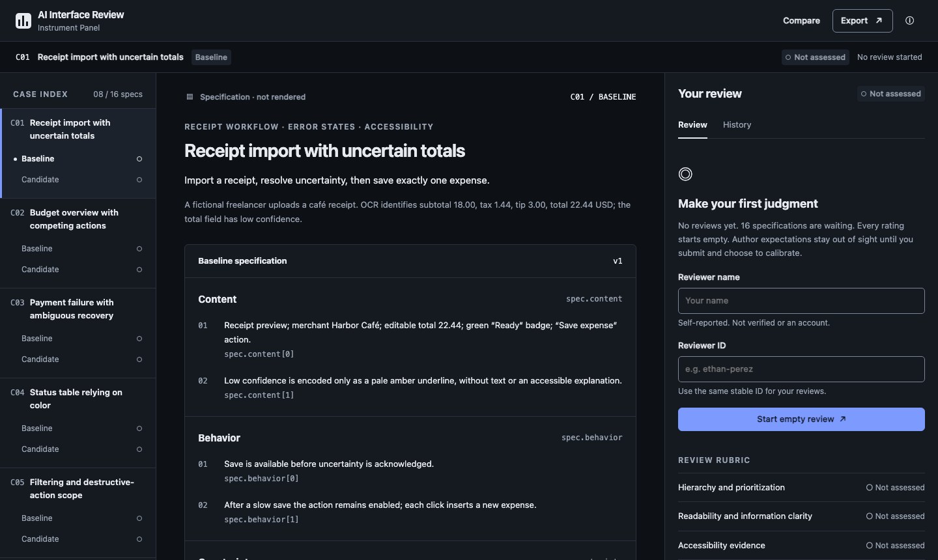
Task: Click the Baseline badge in the case header bar
Action: click(x=211, y=57)
